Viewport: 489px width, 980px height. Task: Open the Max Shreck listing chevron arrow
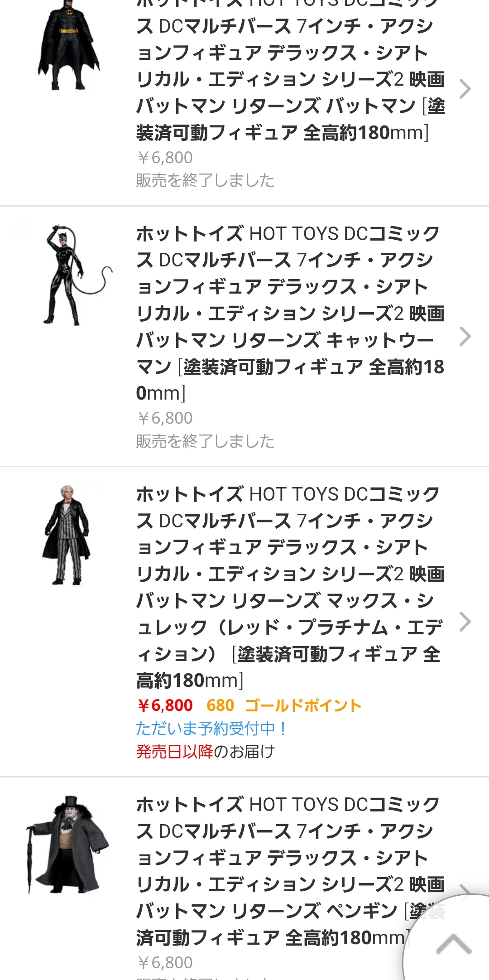465,622
